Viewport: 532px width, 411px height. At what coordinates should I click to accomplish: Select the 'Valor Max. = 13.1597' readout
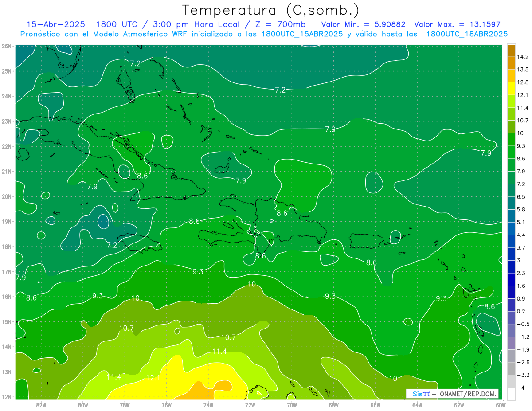(457, 24)
